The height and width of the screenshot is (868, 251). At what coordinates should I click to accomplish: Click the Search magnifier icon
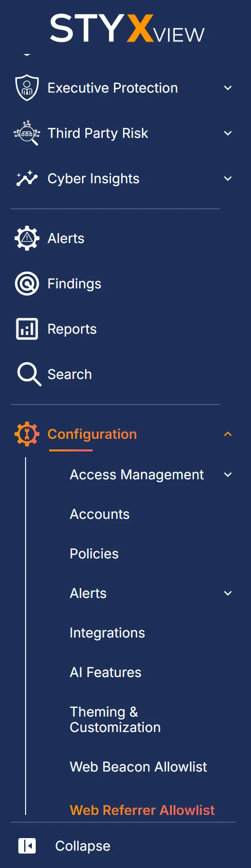tap(29, 374)
